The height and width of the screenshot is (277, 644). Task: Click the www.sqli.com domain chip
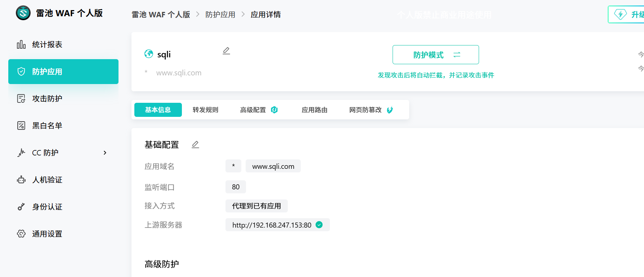point(273,166)
